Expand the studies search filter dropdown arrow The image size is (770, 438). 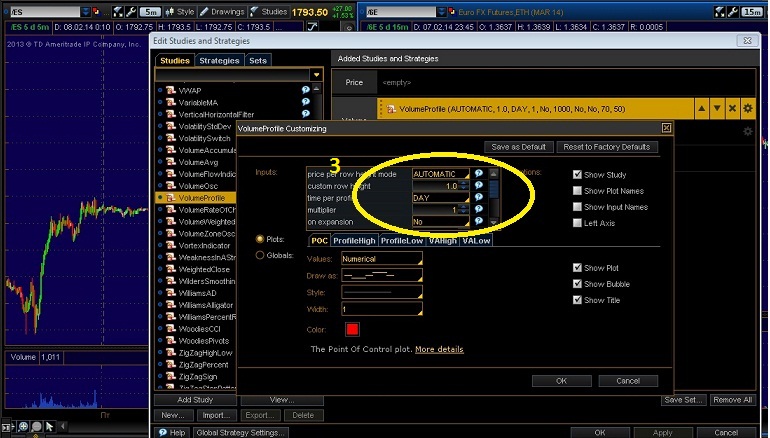tap(316, 75)
